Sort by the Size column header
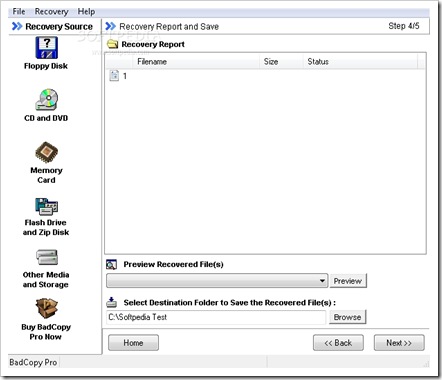Image resolution: width=442 pixels, height=380 pixels. coord(281,62)
